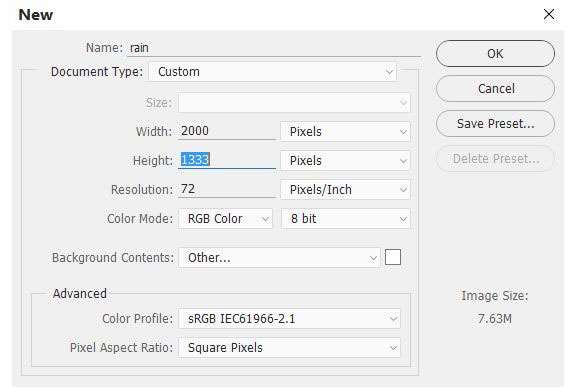This screenshot has width=578, height=388.
Task: Close the New dialog window
Action: tap(549, 14)
